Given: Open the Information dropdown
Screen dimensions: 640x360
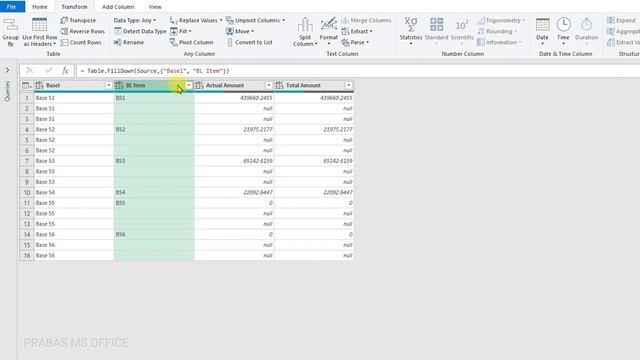Looking at the screenshot, I should tap(499, 42).
